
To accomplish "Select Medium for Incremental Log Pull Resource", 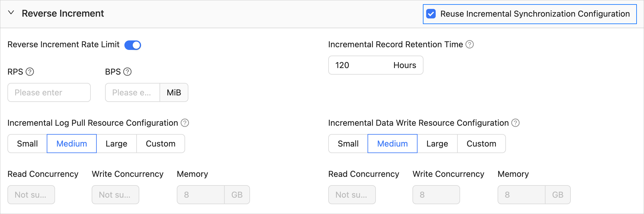I will [x=72, y=144].
